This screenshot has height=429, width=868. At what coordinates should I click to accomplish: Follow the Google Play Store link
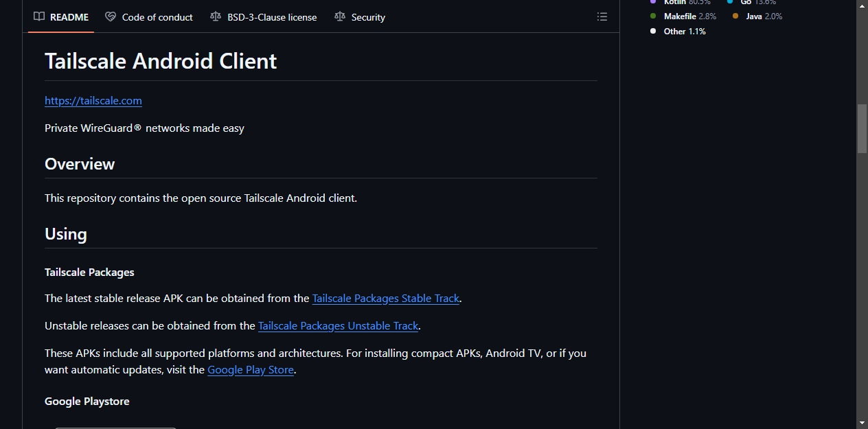coord(251,370)
